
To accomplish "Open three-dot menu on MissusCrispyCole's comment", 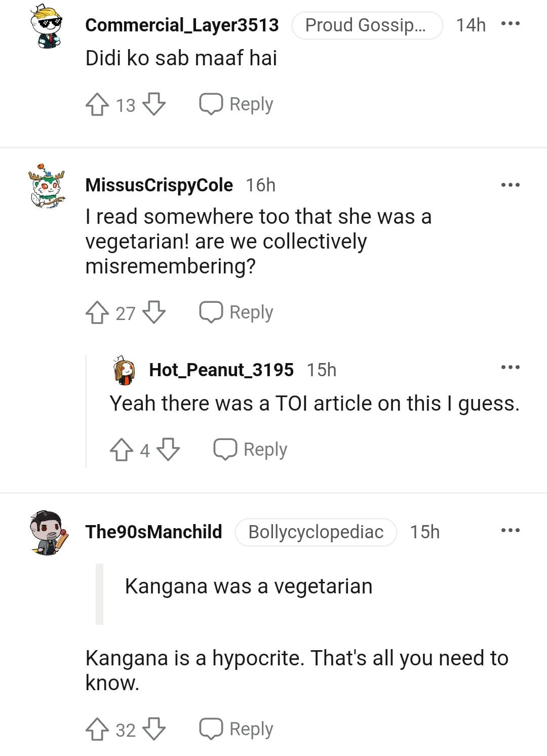I will coord(510,185).
